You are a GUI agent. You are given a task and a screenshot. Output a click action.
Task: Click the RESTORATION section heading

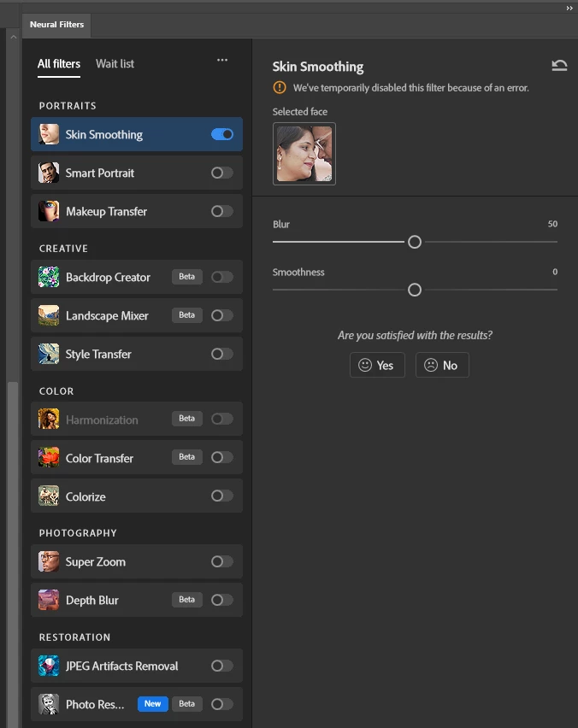[74, 637]
